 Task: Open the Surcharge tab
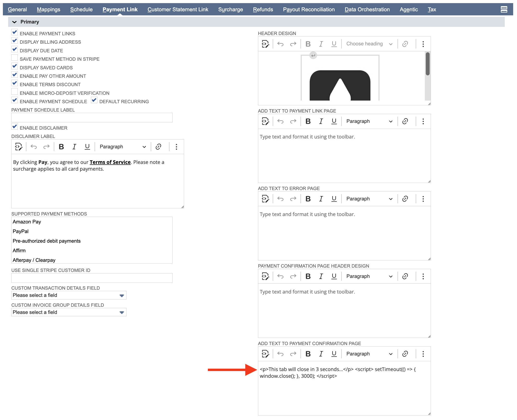pyautogui.click(x=231, y=9)
